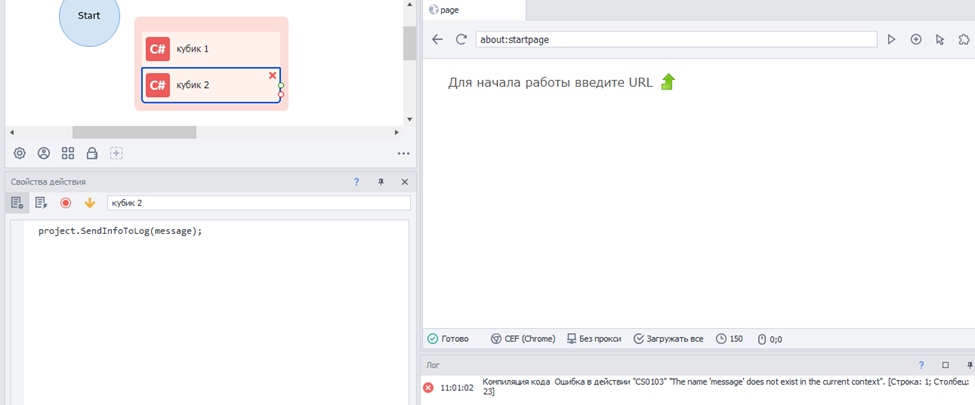The image size is (975, 405).
Task: Edit the action name field кубик 2
Action: (x=259, y=203)
